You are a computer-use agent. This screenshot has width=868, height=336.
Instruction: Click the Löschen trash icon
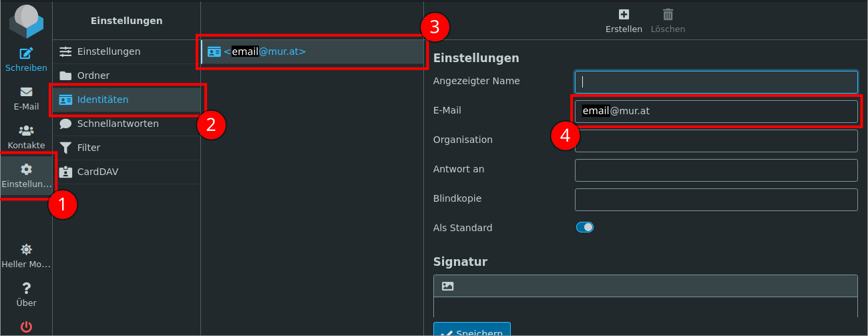tap(668, 15)
